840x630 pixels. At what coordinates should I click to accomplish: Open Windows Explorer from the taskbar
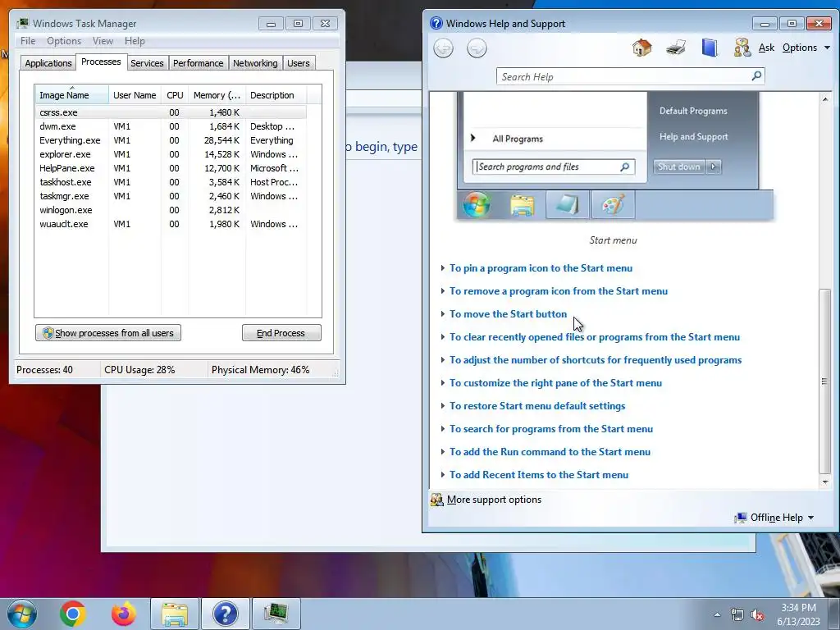[175, 614]
